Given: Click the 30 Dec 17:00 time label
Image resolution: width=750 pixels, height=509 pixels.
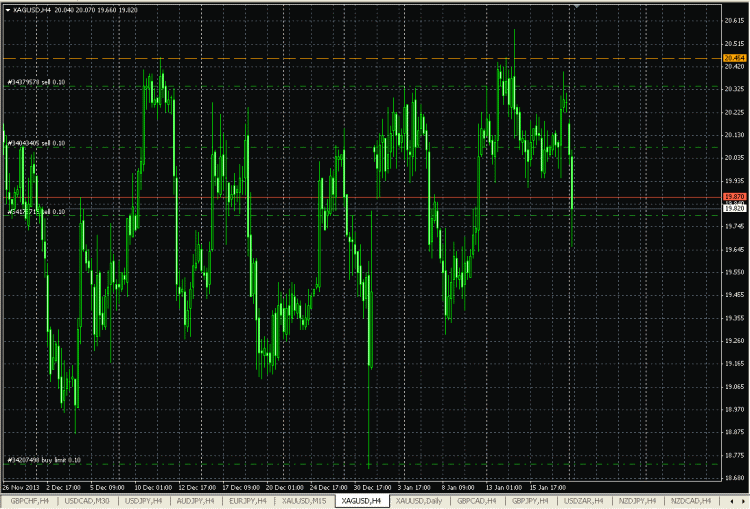Looking at the screenshot, I should pyautogui.click(x=373, y=487).
